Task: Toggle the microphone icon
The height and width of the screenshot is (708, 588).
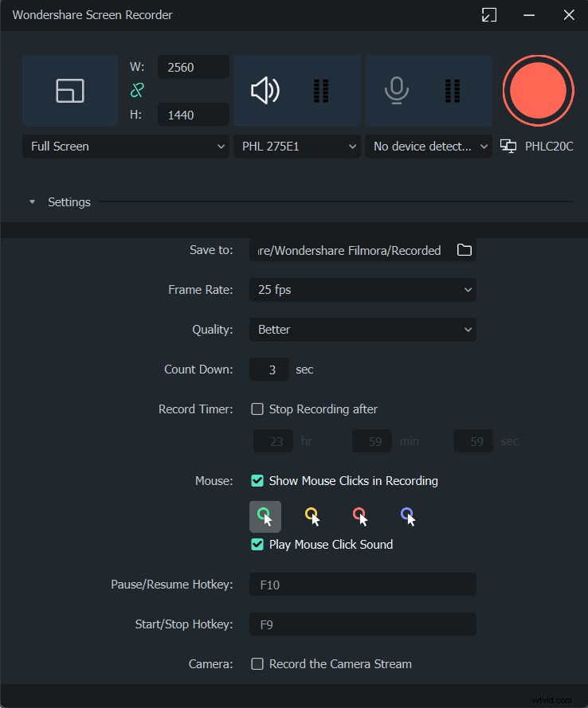Action: pos(395,91)
